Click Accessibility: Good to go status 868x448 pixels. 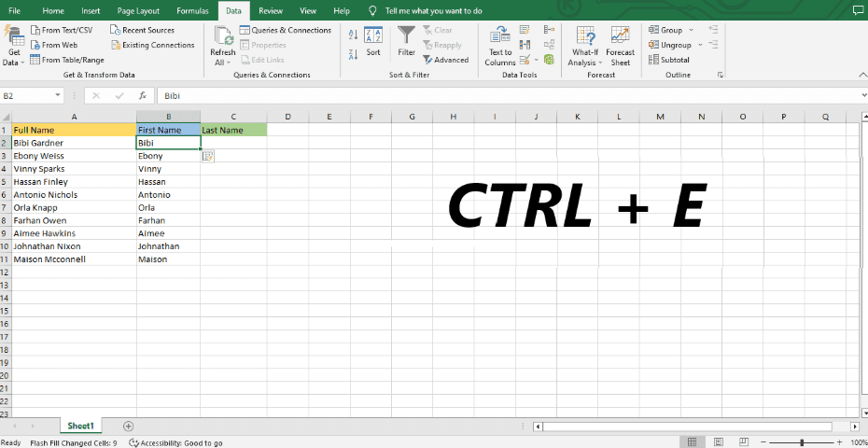pos(175,443)
